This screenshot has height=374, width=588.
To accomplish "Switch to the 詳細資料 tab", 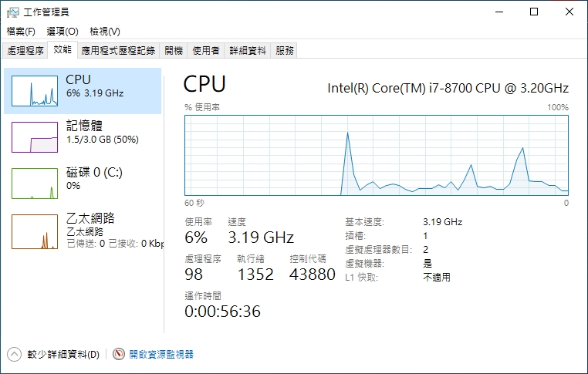I will 248,50.
